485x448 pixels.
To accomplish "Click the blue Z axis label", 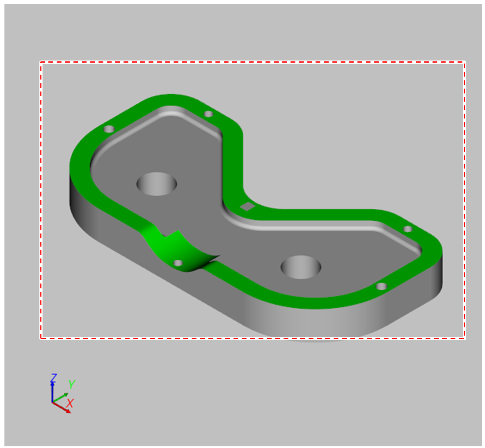I will (x=53, y=378).
